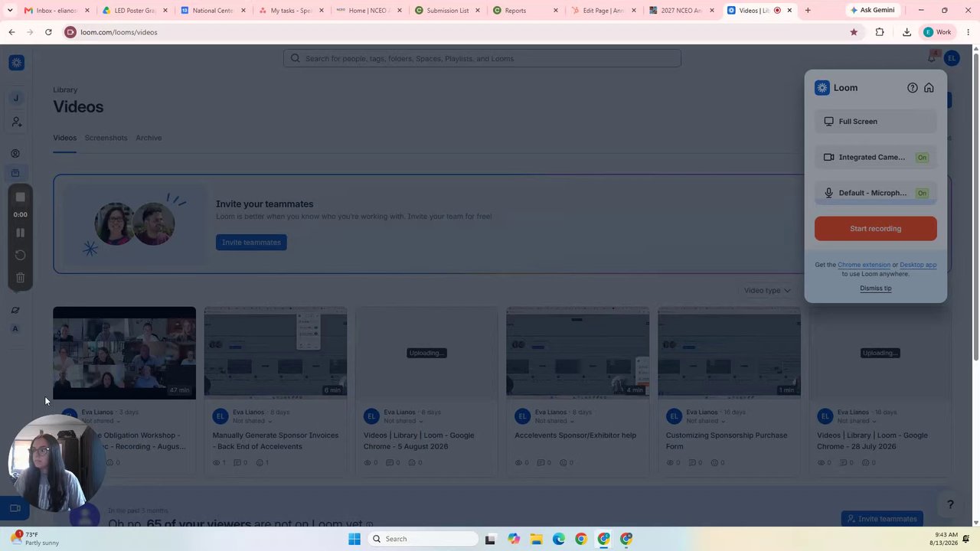Open the Windows Start menu
This screenshot has height=551, width=980.
tap(354, 539)
